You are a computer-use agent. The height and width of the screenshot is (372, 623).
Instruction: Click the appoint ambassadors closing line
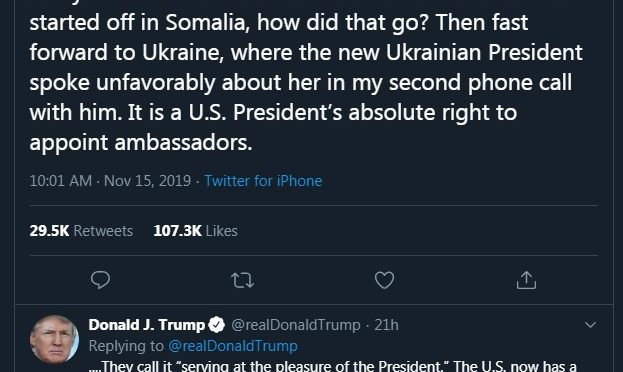[141, 143]
